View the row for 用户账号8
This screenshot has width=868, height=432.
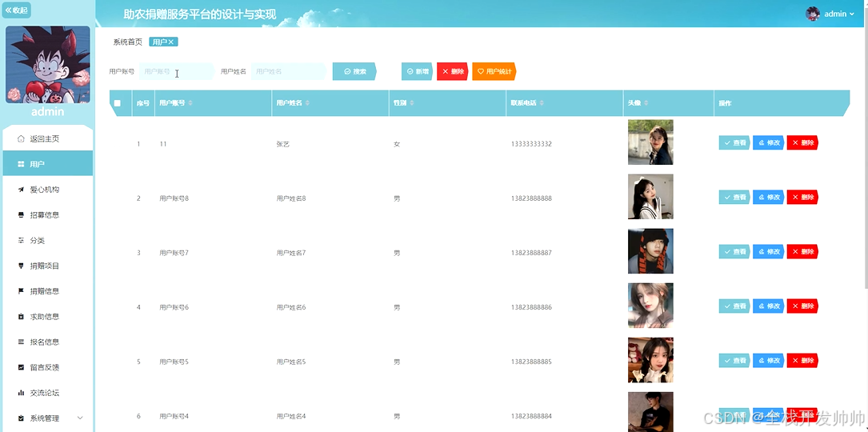coord(734,197)
